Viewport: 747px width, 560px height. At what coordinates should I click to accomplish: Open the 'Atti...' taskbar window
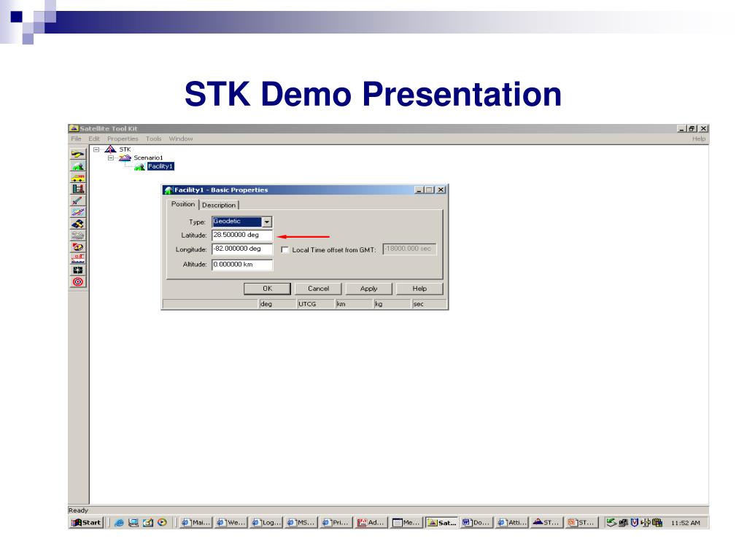click(511, 523)
